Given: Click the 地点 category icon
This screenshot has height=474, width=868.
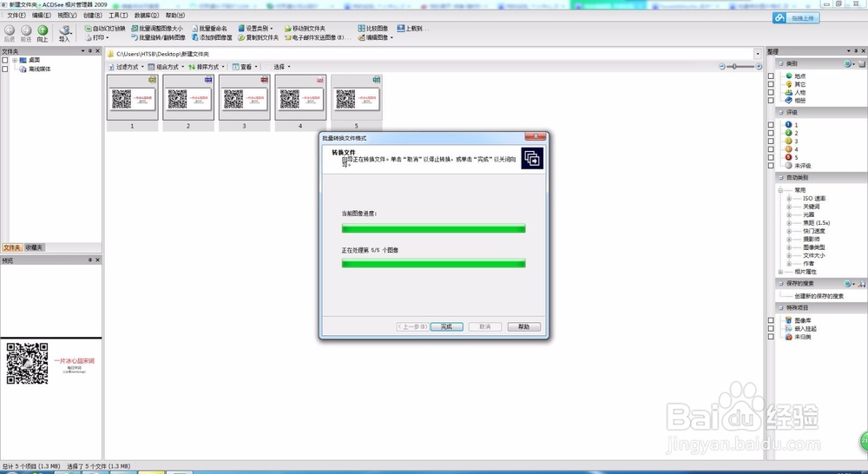Looking at the screenshot, I should pyautogui.click(x=789, y=76).
